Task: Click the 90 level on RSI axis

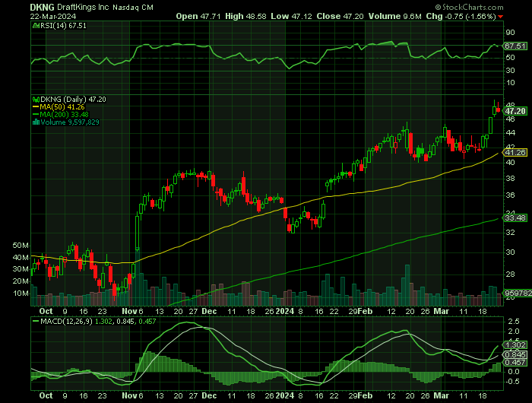Action: (x=510, y=33)
